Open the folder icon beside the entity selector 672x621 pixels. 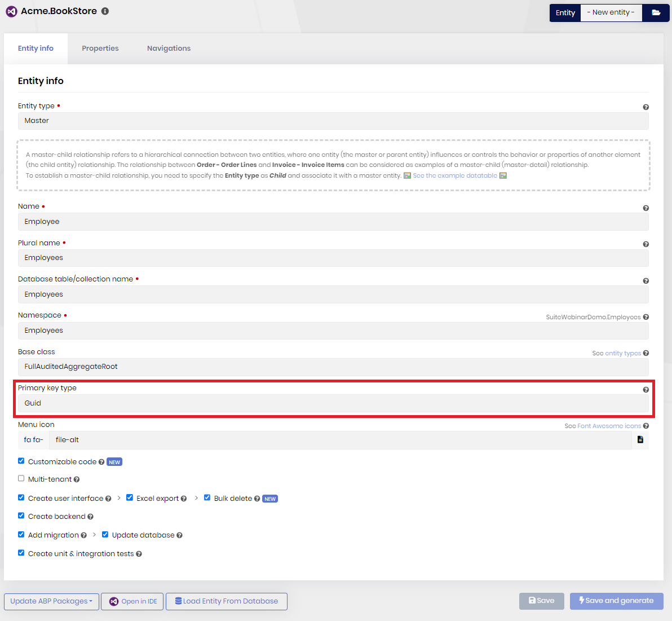(x=656, y=12)
